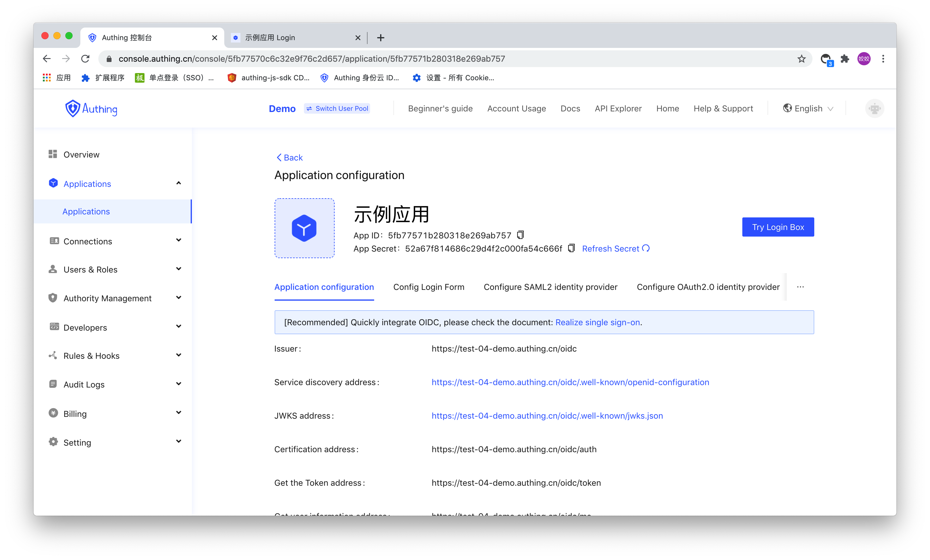This screenshot has height=560, width=930.
Task: Open the Realize single sign-on link
Action: click(x=598, y=323)
